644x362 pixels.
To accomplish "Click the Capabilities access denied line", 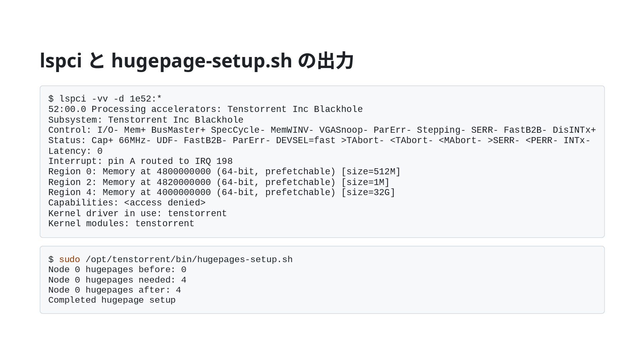I will [127, 203].
